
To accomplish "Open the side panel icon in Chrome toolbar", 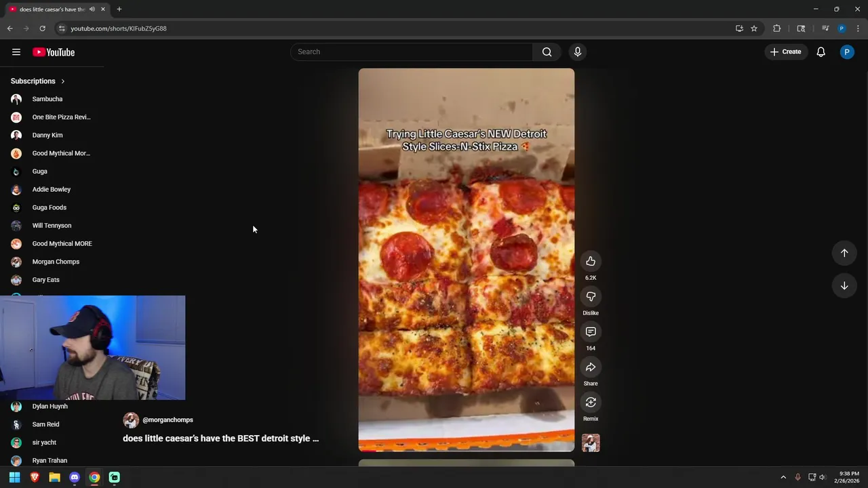I will pyautogui.click(x=801, y=28).
